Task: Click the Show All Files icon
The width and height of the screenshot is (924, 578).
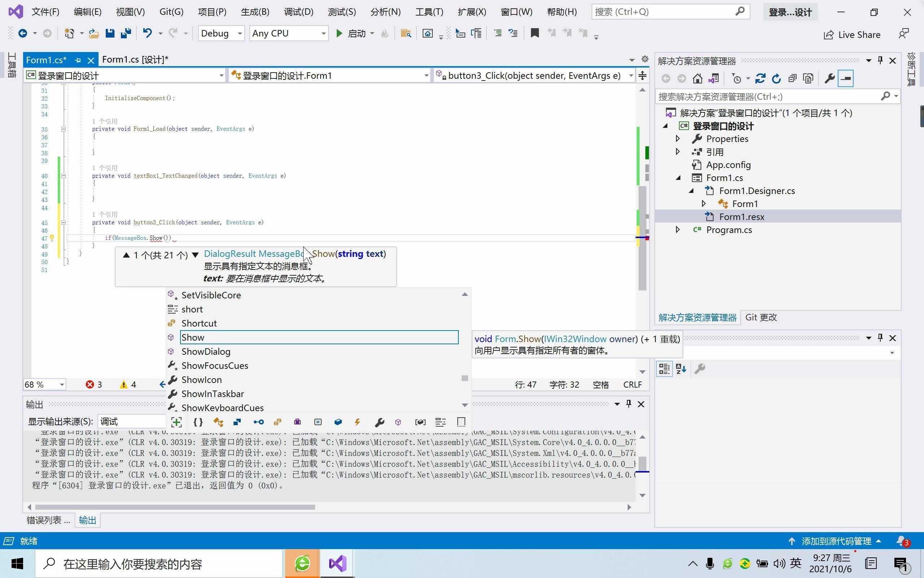Action: (x=808, y=79)
